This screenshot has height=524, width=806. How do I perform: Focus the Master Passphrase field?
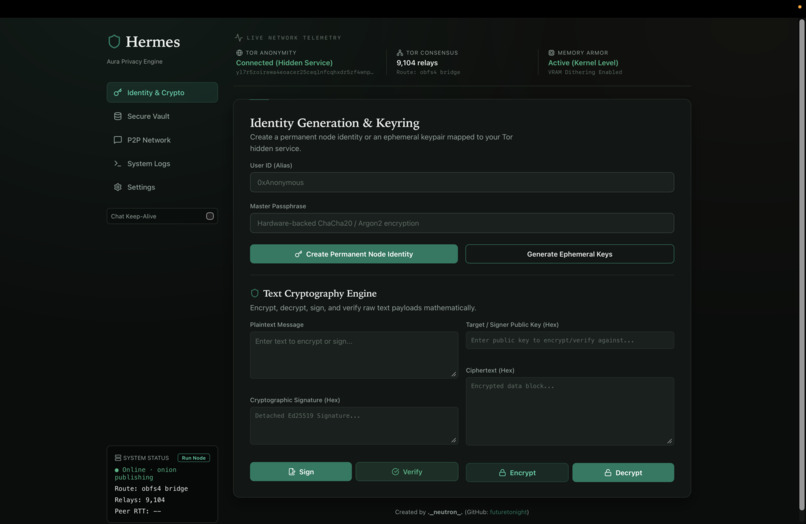pos(462,223)
